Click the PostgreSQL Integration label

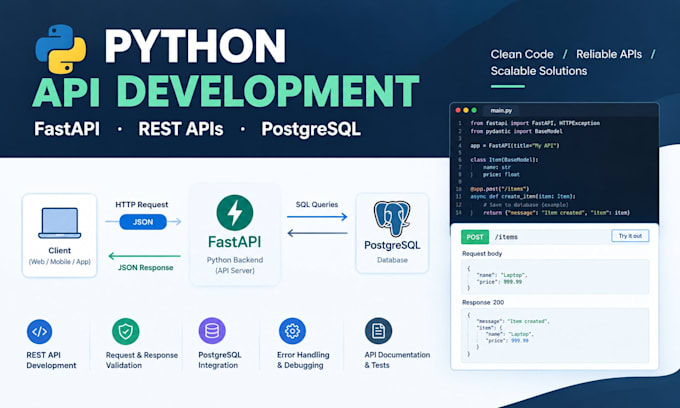click(220, 360)
